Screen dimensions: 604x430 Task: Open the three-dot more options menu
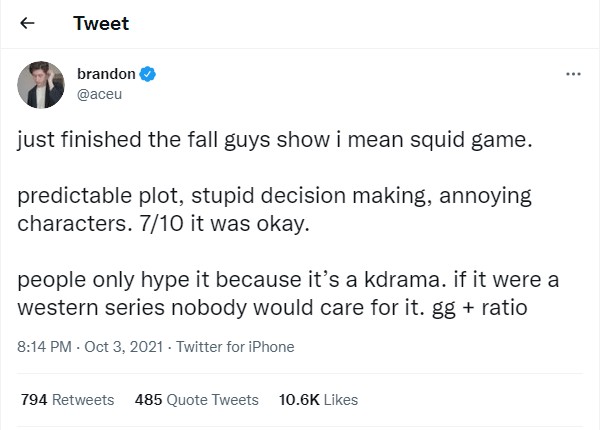pos(572,75)
